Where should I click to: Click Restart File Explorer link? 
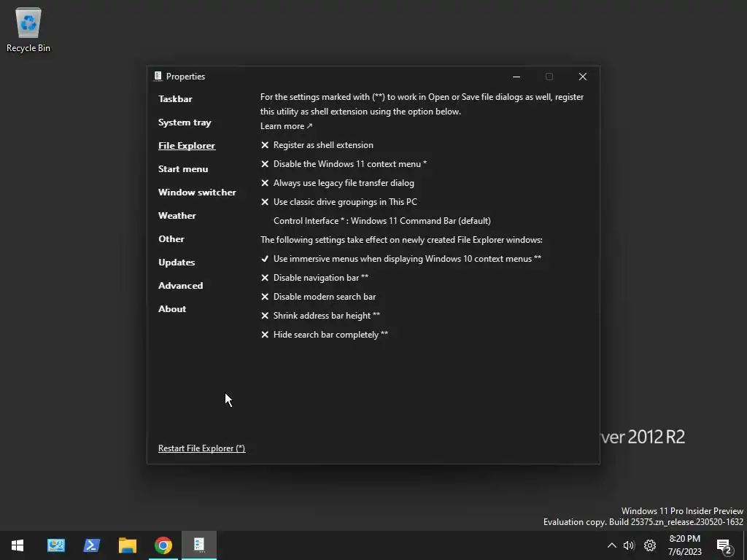tap(201, 448)
